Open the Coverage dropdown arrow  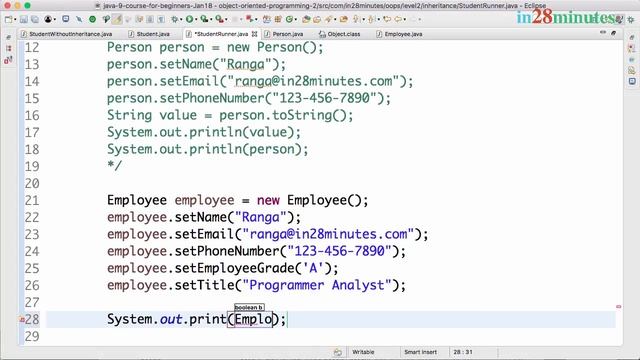click(x=211, y=19)
